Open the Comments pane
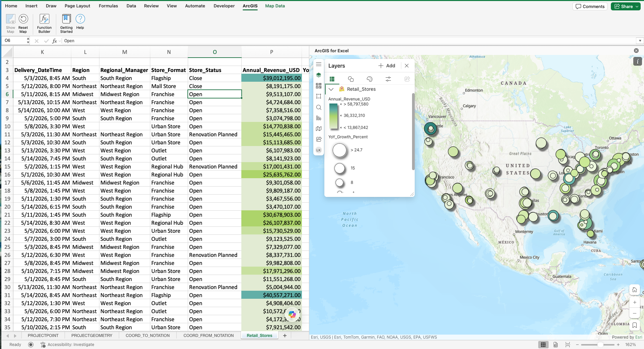The width and height of the screenshot is (644, 349). (x=590, y=6)
